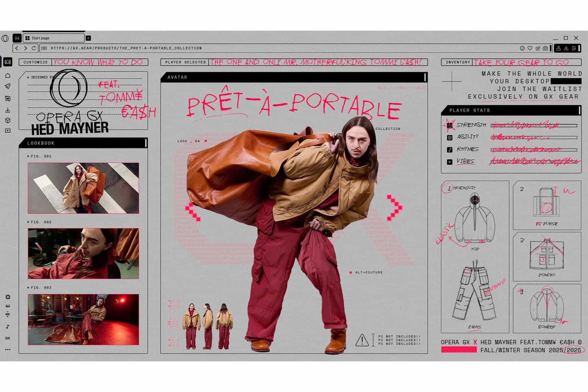588x392 pixels.
Task: Open FIG. 003 red room lookbook image
Action: click(x=83, y=319)
